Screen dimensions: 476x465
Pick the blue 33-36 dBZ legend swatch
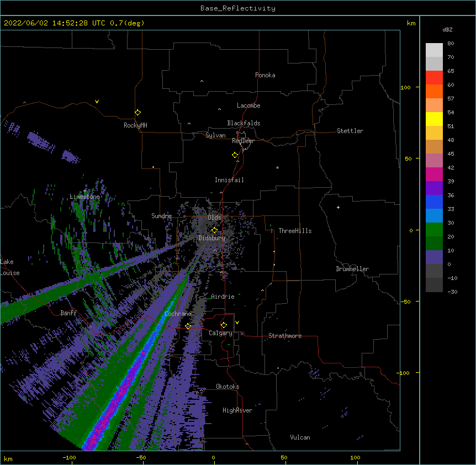point(434,202)
